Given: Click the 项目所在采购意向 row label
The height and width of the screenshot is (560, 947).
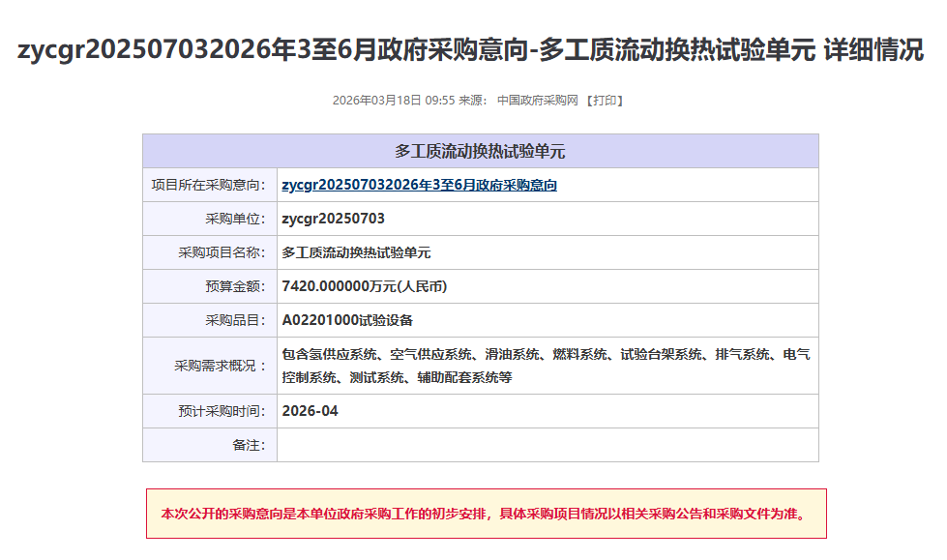Looking at the screenshot, I should click(208, 185).
